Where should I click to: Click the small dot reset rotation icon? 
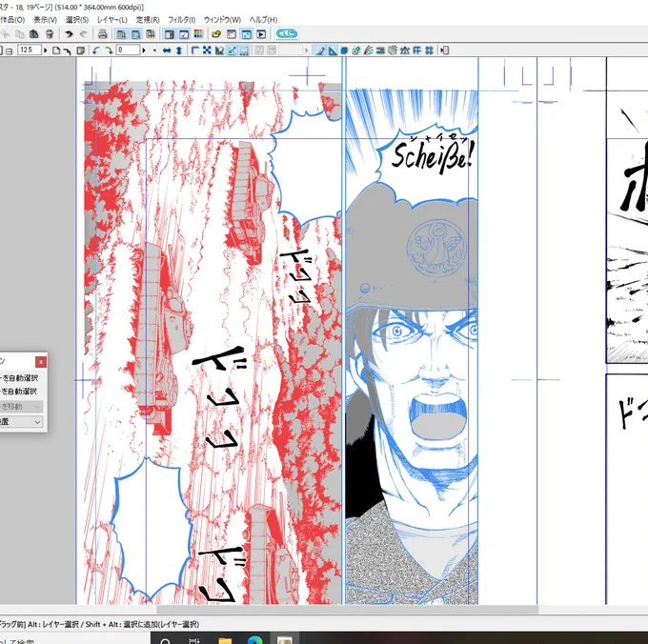pyautogui.click(x=154, y=50)
